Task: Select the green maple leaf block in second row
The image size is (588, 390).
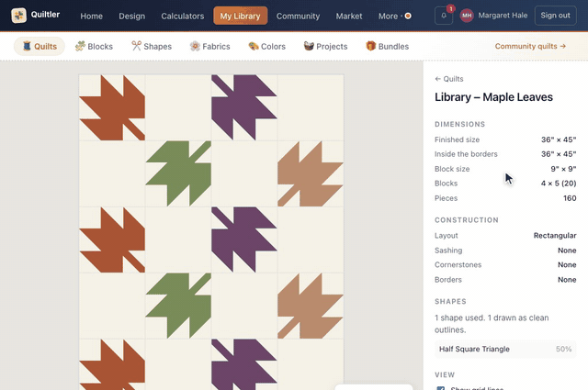Action: (x=178, y=173)
